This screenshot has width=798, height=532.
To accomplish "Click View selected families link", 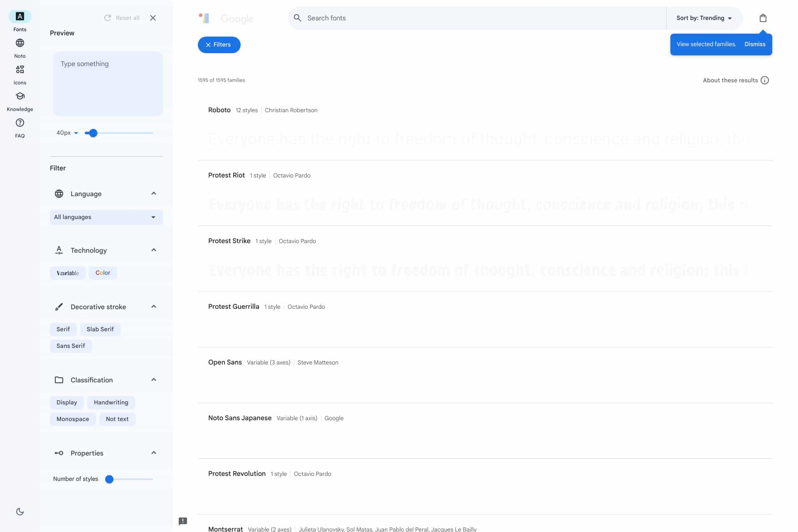I will point(706,44).
